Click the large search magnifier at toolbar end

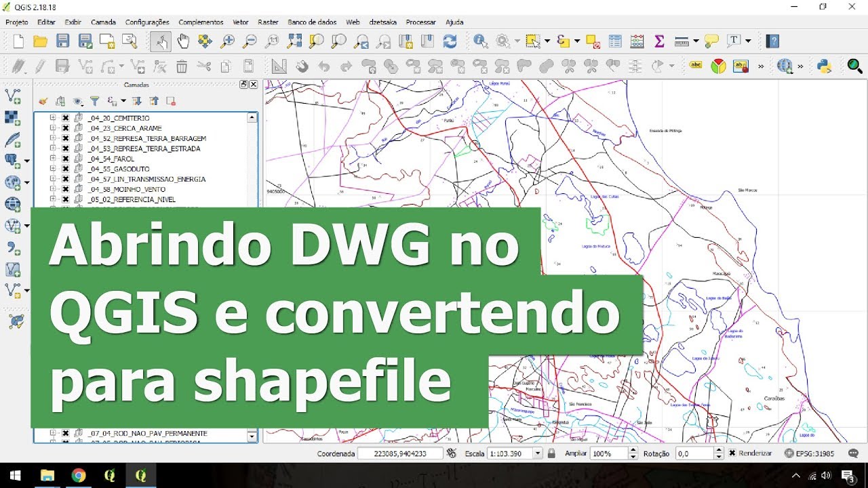(855, 66)
